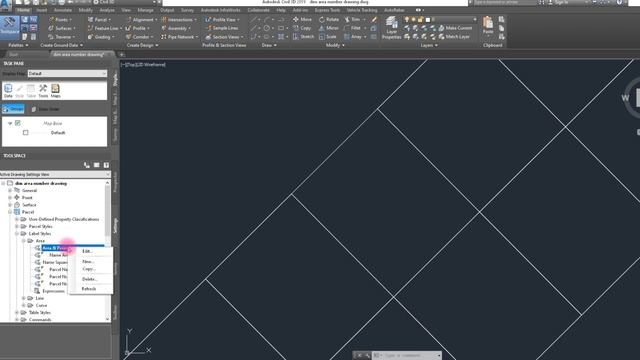This screenshot has width=640, height=360.
Task: Open the Display Map Default dropdown
Action: 67,73
